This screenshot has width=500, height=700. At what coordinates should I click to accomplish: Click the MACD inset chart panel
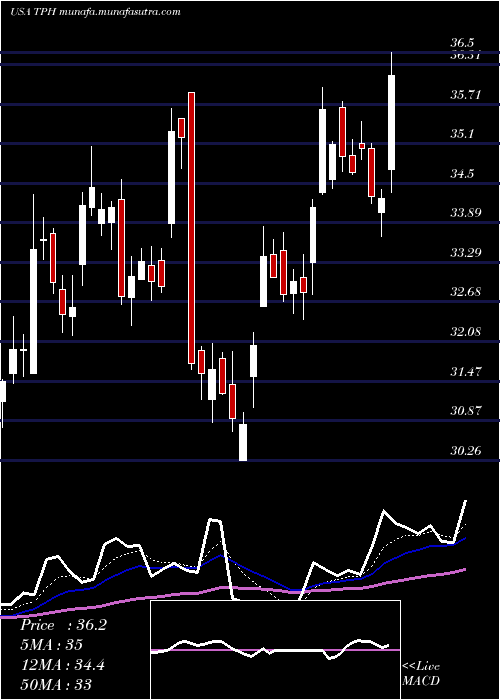click(275, 650)
